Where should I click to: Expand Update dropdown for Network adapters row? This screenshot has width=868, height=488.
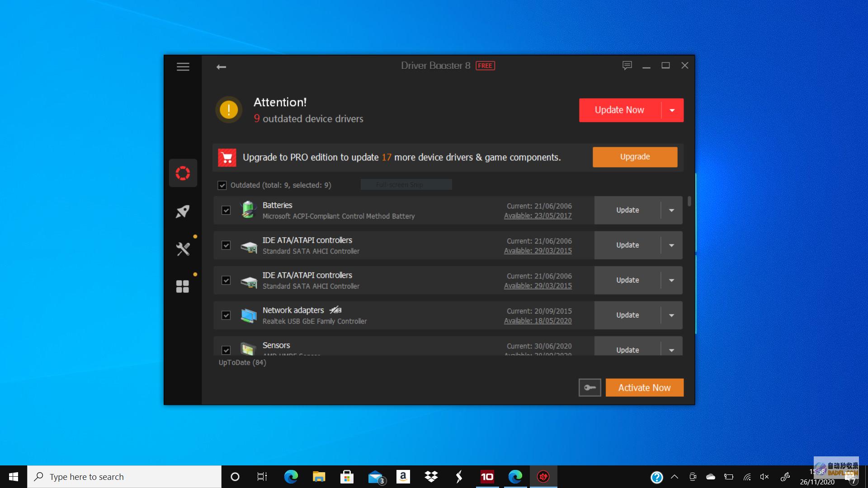click(x=671, y=315)
